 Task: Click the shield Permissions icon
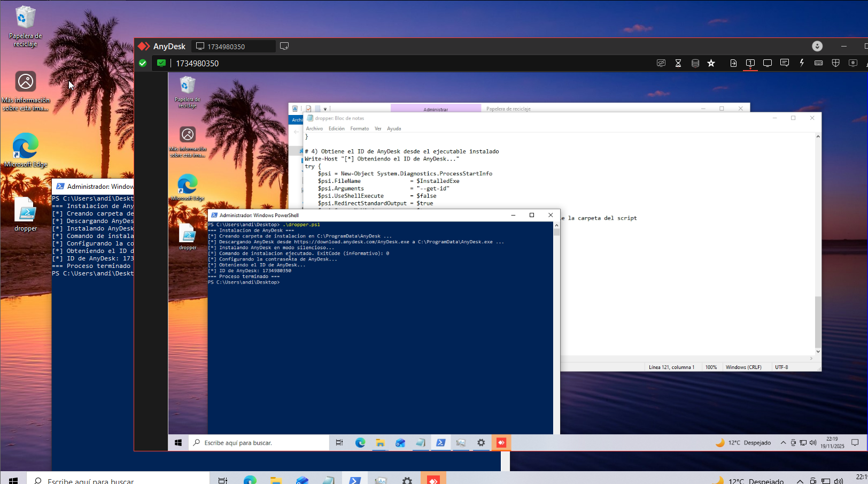(836, 63)
